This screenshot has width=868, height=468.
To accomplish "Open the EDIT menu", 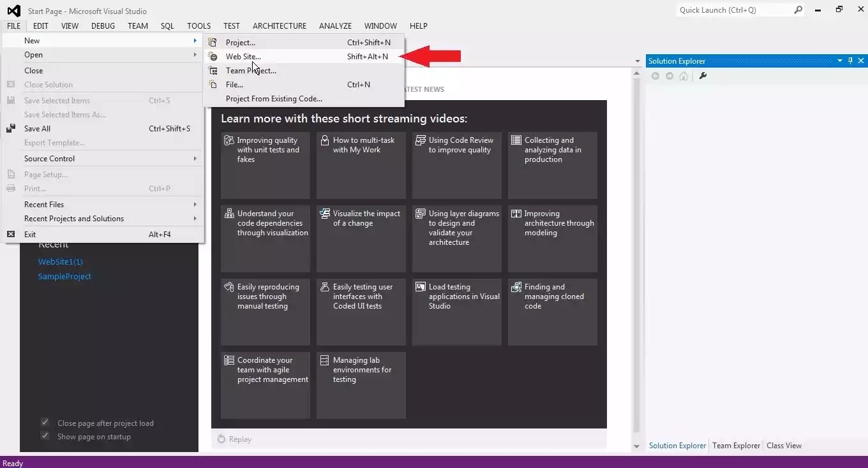I will point(41,26).
